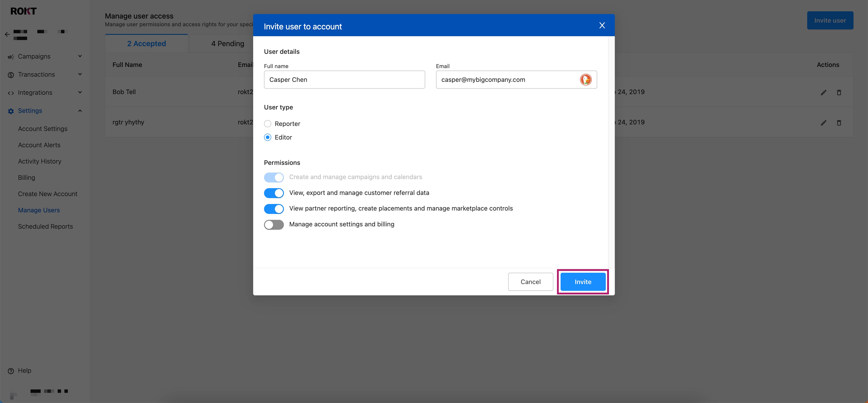This screenshot has height=403, width=868.
Task: Click the Campaigns menu label
Action: pos(34,56)
